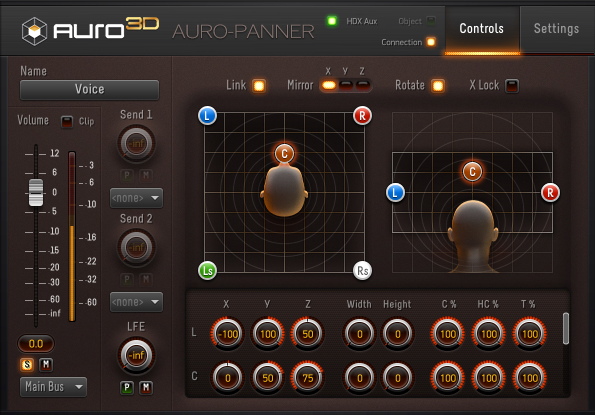Select the Controls tab
The image size is (595, 415).
pos(482,29)
